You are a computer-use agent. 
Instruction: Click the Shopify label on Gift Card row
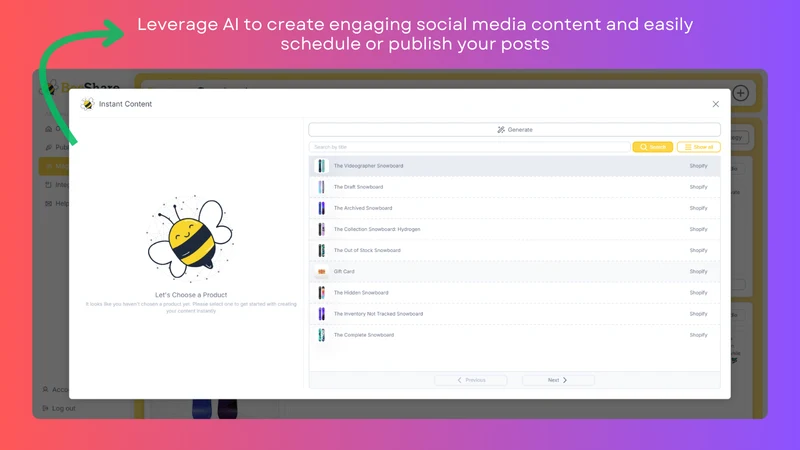click(698, 271)
